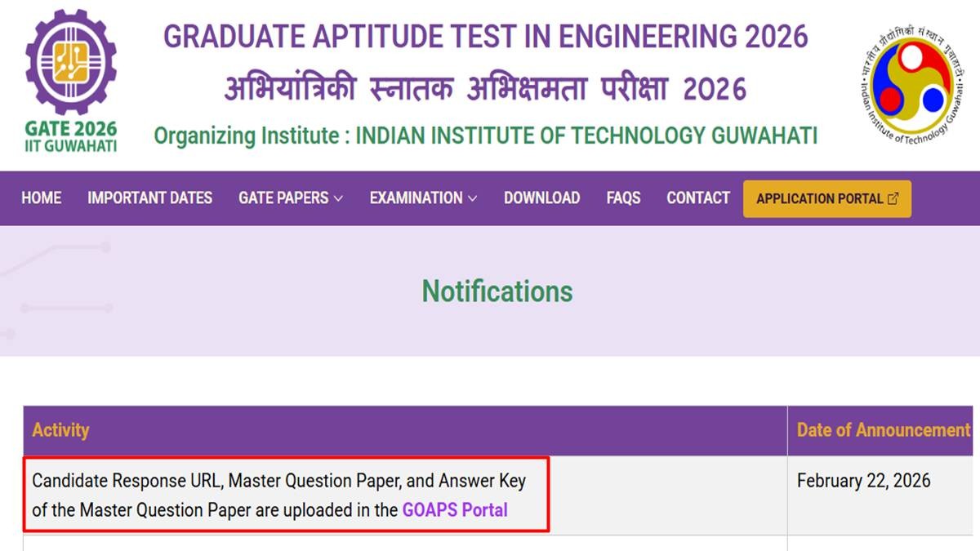Expand the GATE Papers dropdown chevron

pos(338,198)
